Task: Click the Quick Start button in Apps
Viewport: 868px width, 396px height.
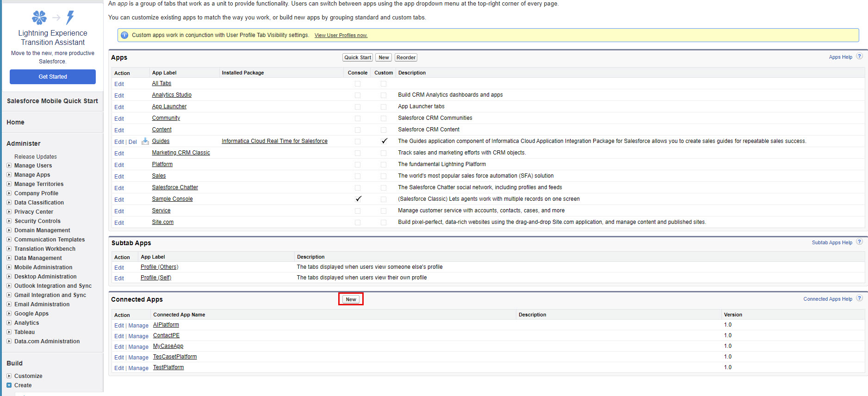Action: coord(358,57)
